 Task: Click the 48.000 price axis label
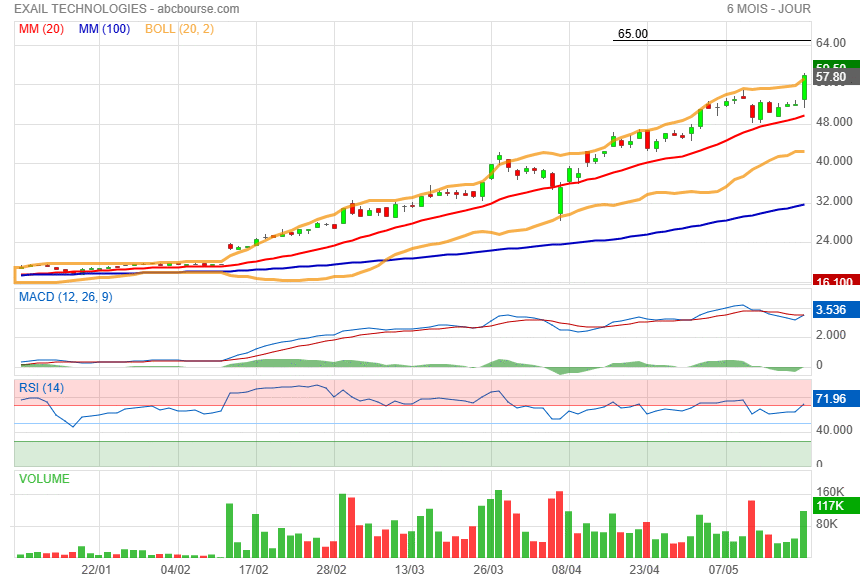(x=834, y=122)
